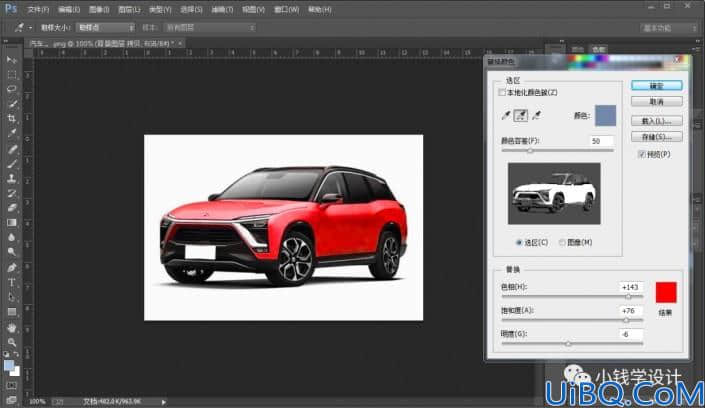This screenshot has width=705, height=408.
Task: Pick the plain eyedropper in the dialog
Action: pos(506,116)
